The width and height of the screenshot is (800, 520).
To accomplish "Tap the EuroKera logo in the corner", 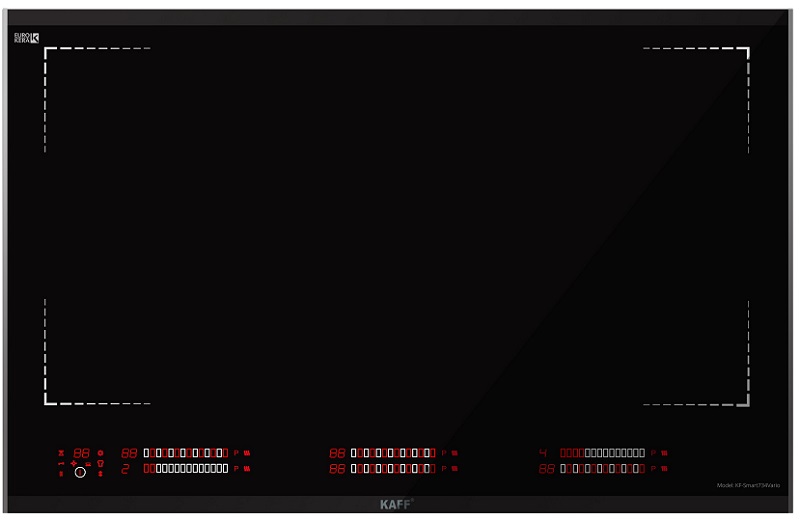I will click(26, 38).
